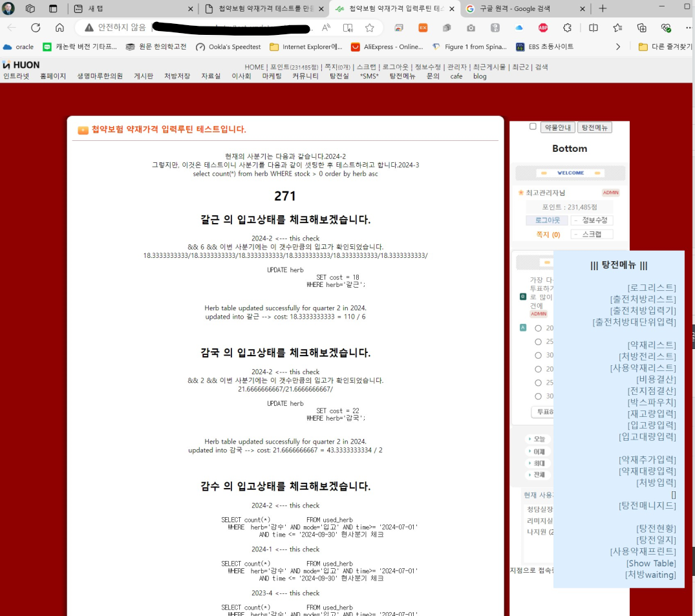Click the favorite star icon in address bar

[x=370, y=28]
